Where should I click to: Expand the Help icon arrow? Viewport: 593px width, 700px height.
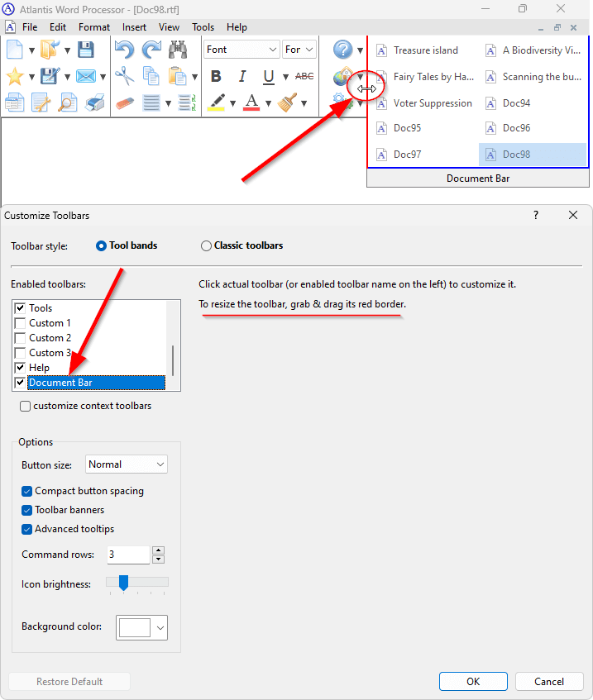360,50
